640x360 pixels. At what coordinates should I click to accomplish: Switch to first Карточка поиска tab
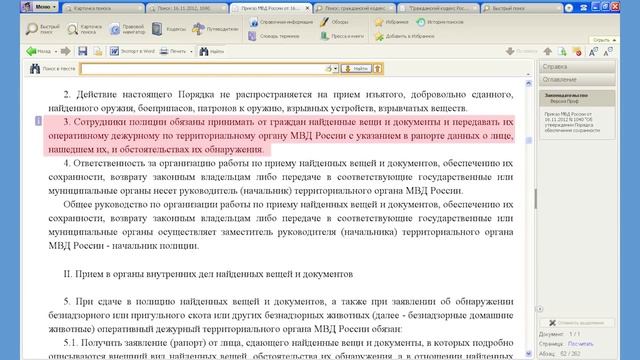(x=104, y=8)
